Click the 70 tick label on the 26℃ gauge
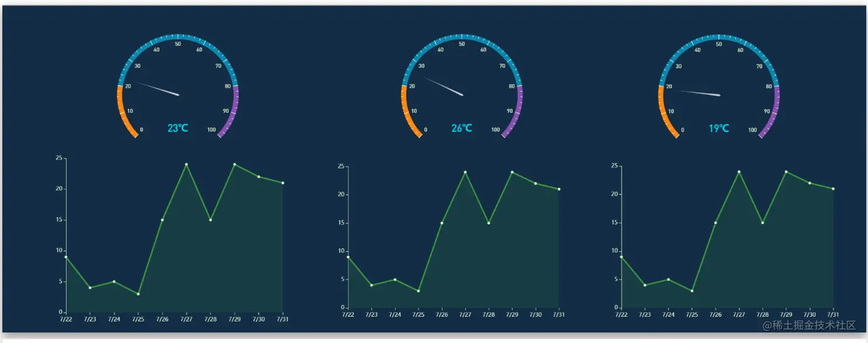Screen dimensions: 868x343 (x=502, y=66)
